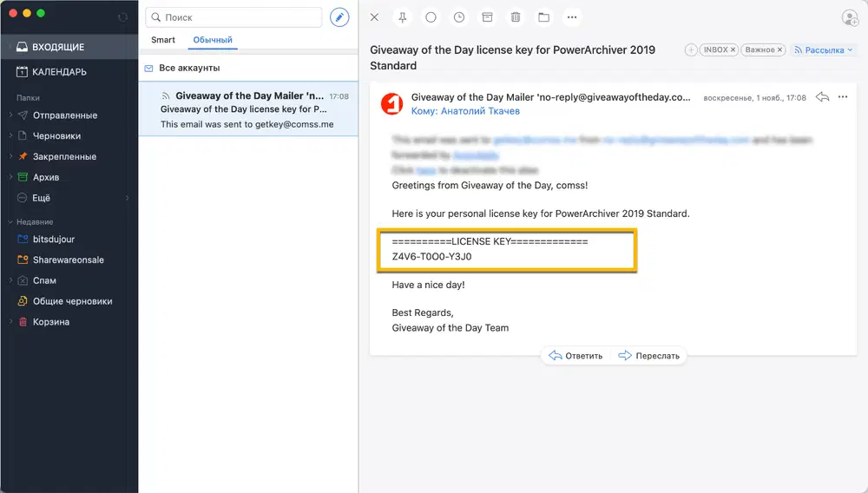Screen dimensions: 868x493
Task: Click the sync spinner icon in sidebar
Action: (123, 17)
